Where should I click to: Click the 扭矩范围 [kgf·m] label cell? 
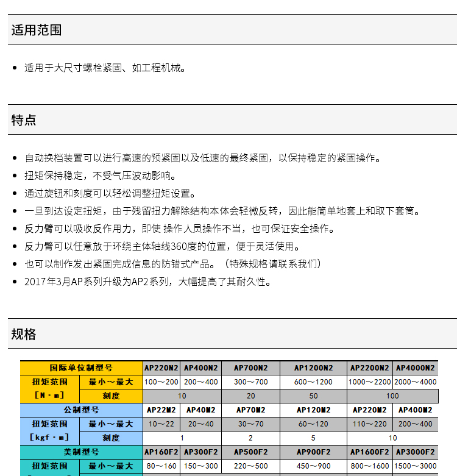coord(50,431)
